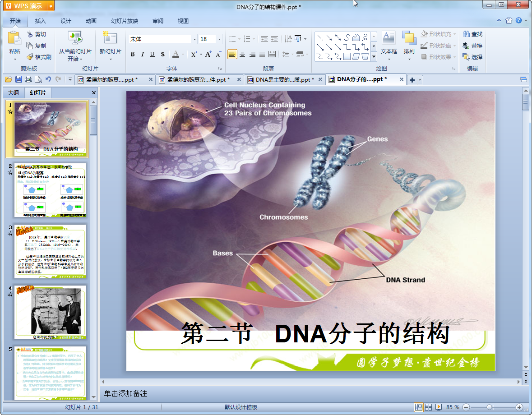
Task: Click the Save floppy disk icon
Action: [19, 79]
